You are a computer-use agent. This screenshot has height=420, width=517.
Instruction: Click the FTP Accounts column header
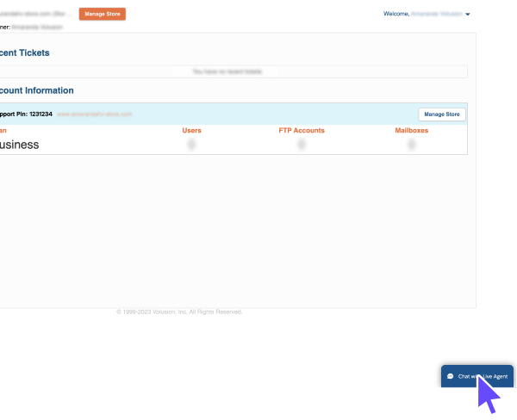302,130
